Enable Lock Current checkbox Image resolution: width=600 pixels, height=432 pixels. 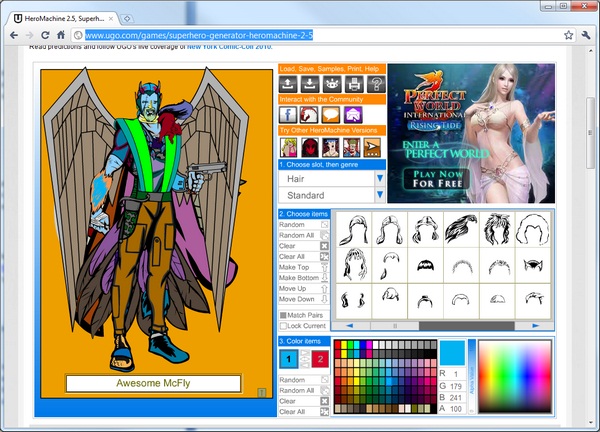[283, 326]
